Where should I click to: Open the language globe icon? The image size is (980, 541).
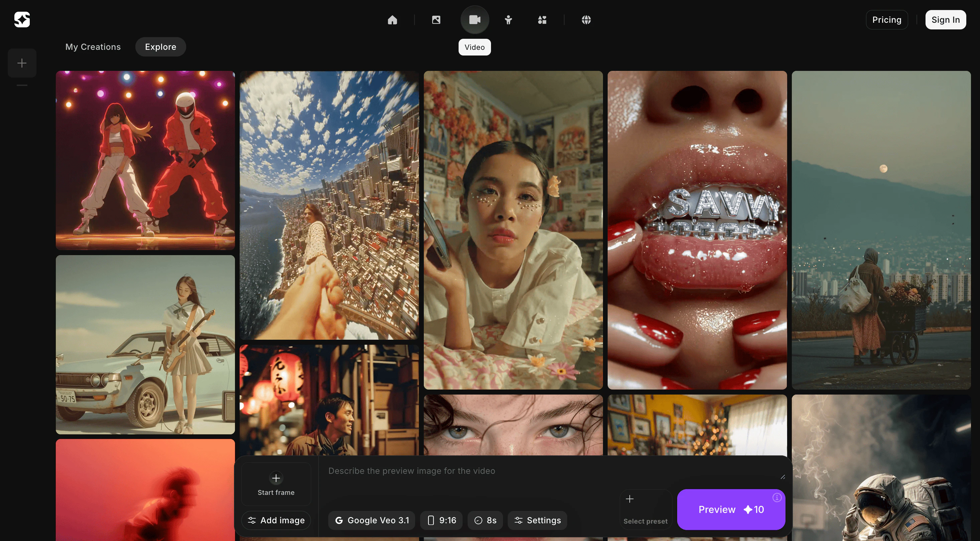tap(586, 19)
